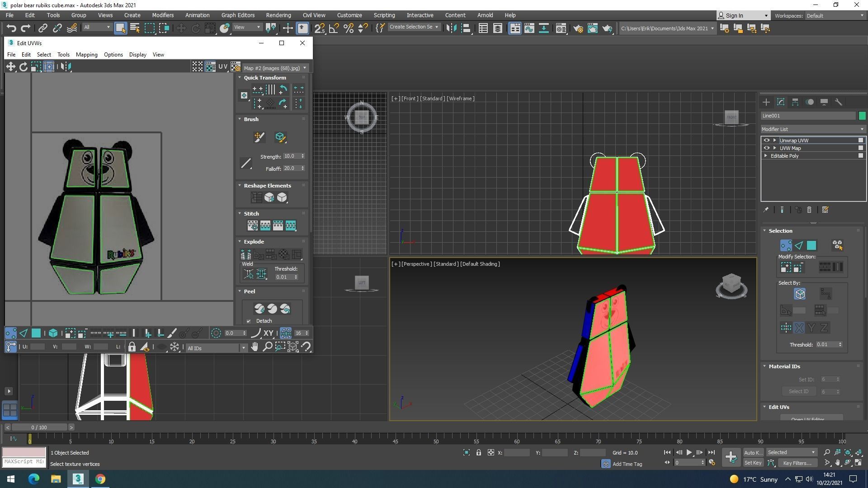This screenshot has width=868, height=488.
Task: Toggle the Detach checkbox in Peel rollout
Action: pos(249,321)
